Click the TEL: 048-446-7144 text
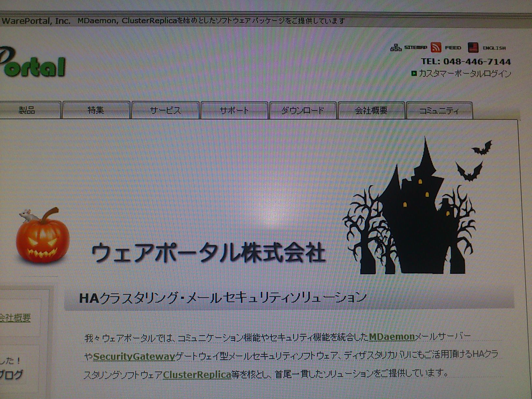532x399 pixels. coord(466,61)
